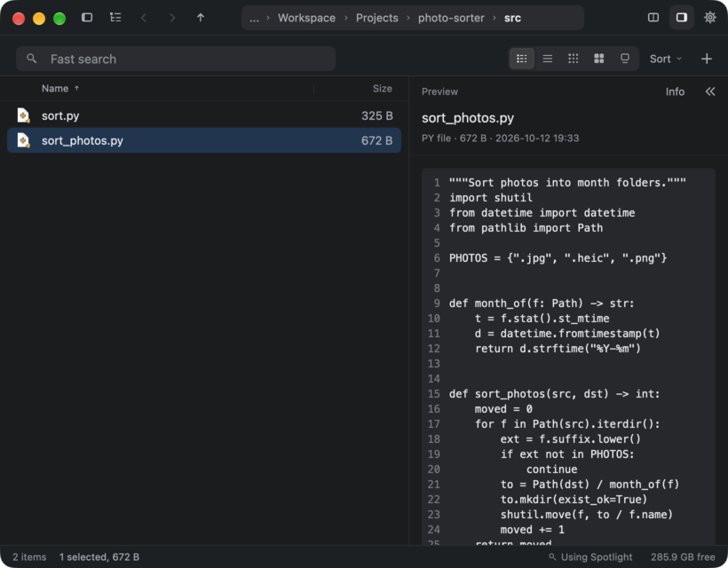Go back with left chevron
Screen dimensions: 728x568
click(144, 18)
